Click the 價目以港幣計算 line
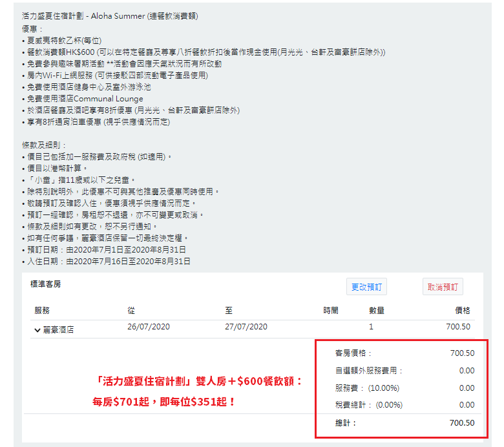The image size is (504, 447). (x=55, y=169)
